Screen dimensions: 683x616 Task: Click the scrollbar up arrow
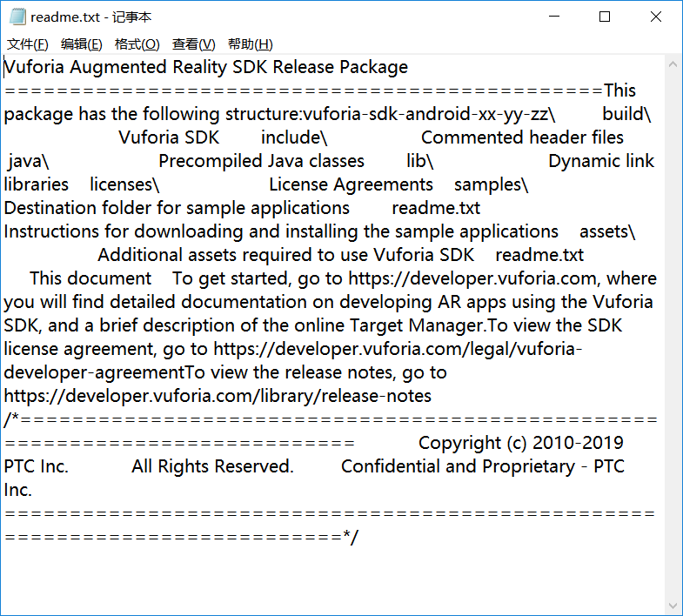click(x=673, y=64)
